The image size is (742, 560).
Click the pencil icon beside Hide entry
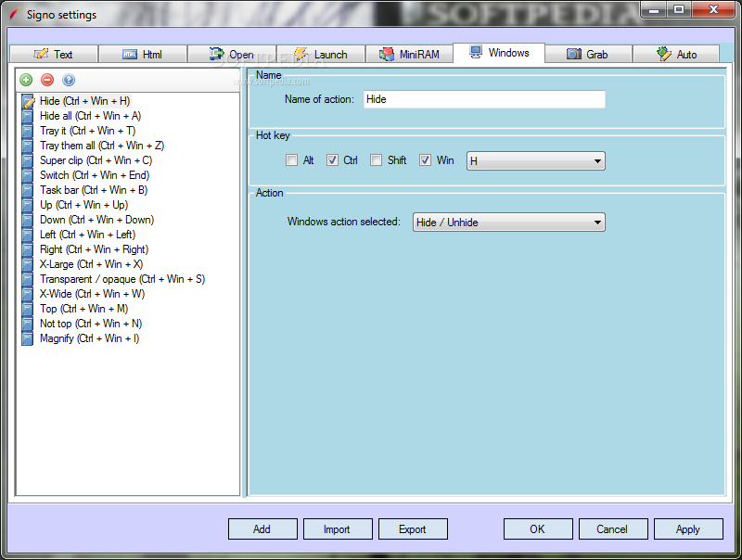pos(28,101)
